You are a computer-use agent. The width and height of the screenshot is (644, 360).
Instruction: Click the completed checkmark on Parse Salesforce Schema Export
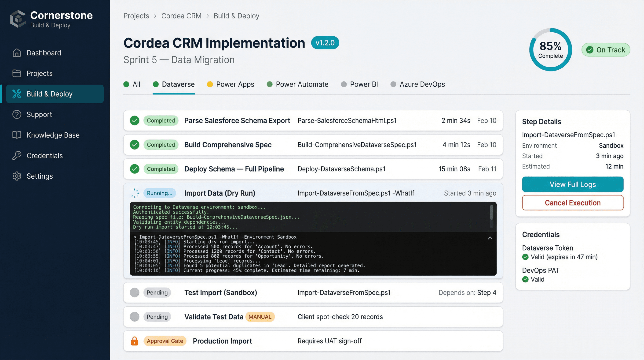point(135,120)
